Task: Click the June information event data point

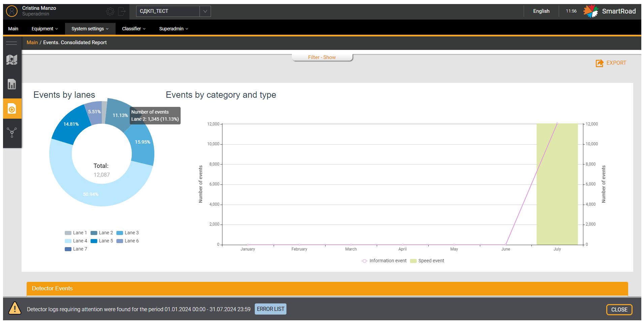Action: [x=505, y=244]
